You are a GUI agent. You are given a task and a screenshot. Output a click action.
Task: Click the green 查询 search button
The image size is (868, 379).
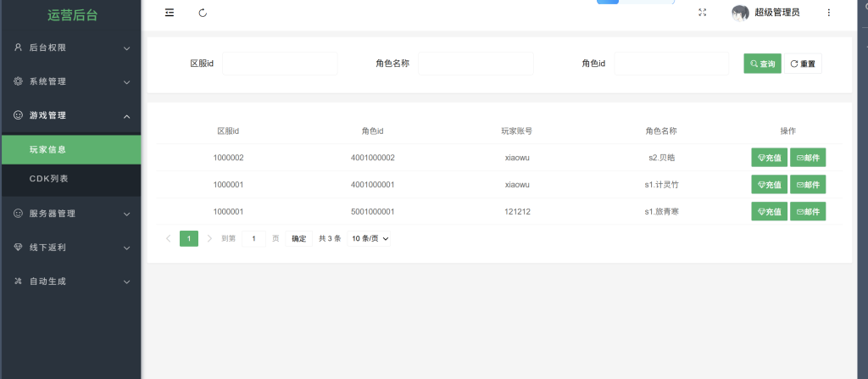[762, 64]
